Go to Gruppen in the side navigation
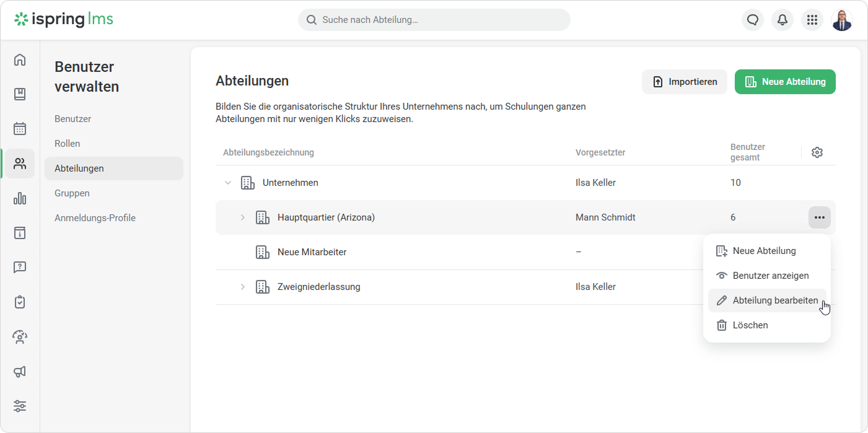This screenshot has width=868, height=433. (x=72, y=193)
